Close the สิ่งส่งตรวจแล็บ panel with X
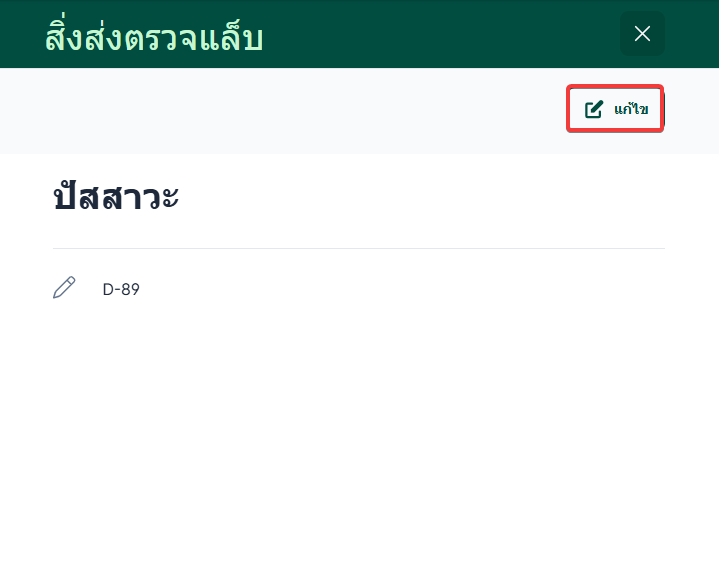719x561 pixels. pyautogui.click(x=642, y=34)
